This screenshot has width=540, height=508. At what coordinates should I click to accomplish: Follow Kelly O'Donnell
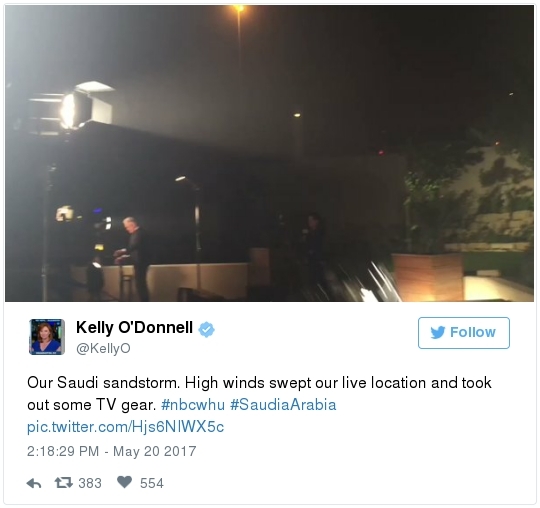tap(464, 333)
